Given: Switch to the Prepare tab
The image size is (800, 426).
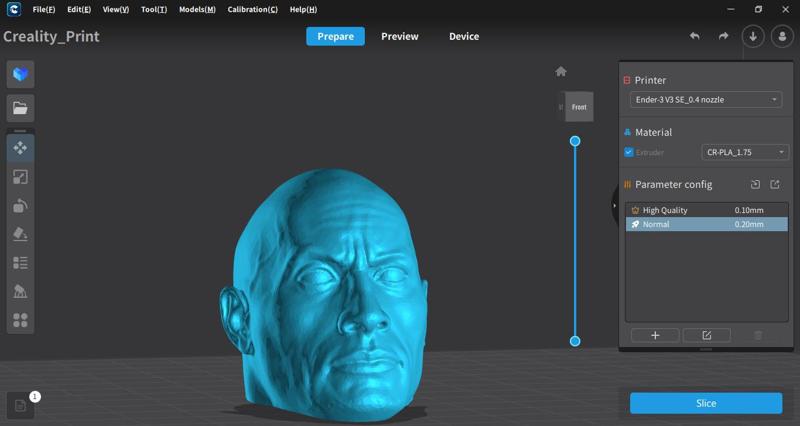Looking at the screenshot, I should coord(335,36).
